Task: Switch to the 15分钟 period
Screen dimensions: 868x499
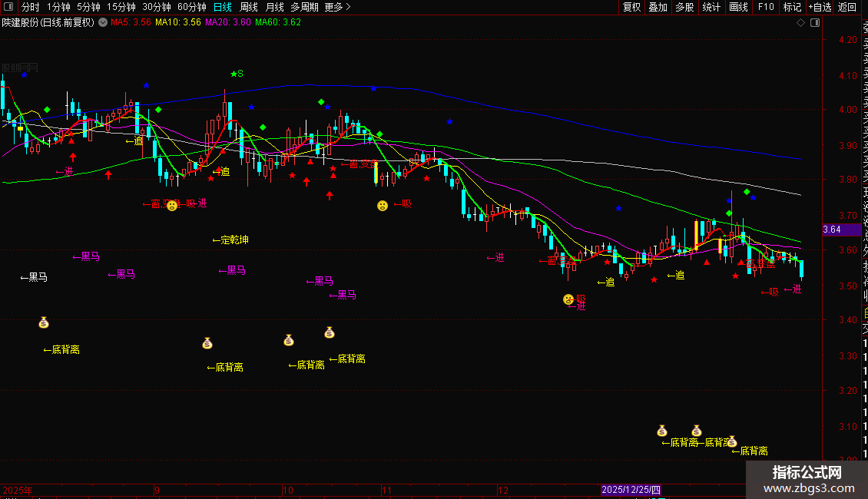Action: (x=121, y=7)
